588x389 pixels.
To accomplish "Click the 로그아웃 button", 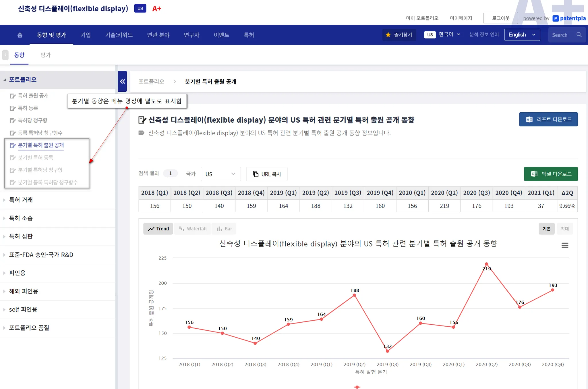I will click(x=500, y=18).
